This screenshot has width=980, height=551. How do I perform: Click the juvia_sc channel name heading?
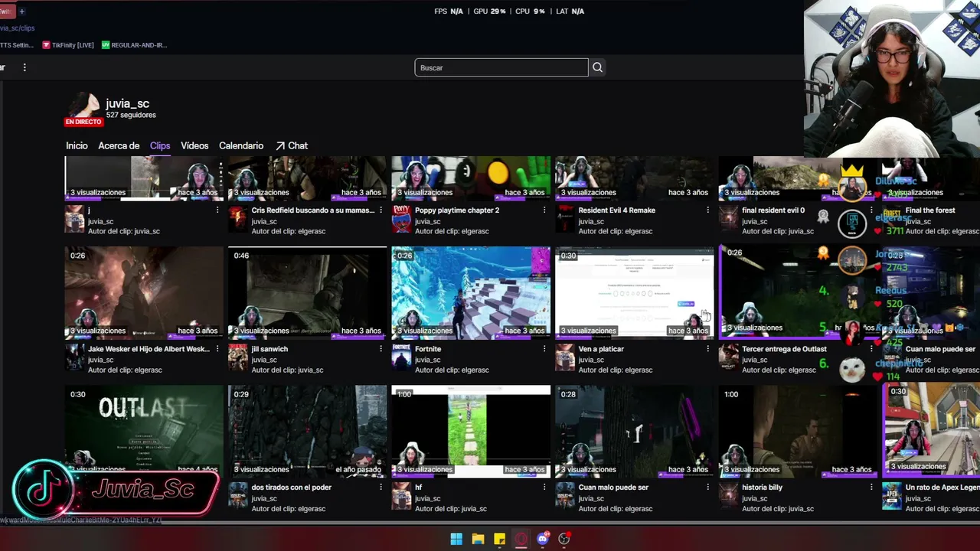coord(127,103)
